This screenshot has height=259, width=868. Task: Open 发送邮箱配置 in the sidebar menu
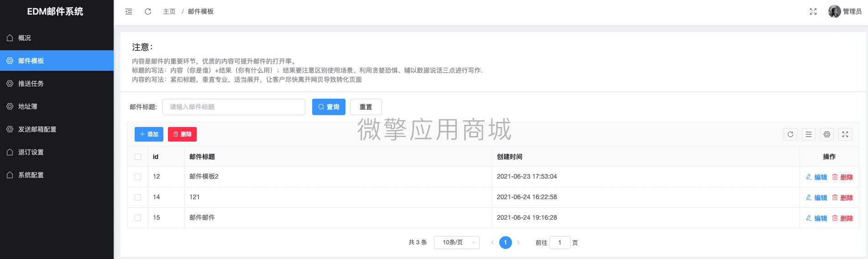[57, 129]
